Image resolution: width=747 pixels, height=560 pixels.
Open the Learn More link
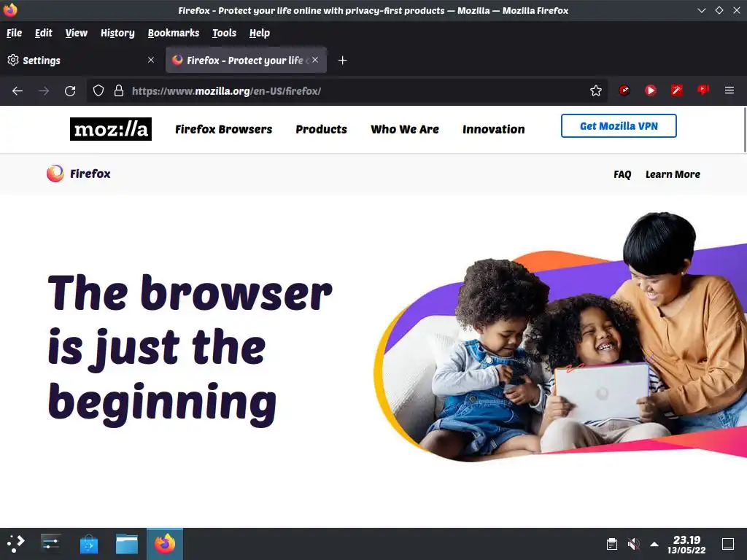pos(673,174)
